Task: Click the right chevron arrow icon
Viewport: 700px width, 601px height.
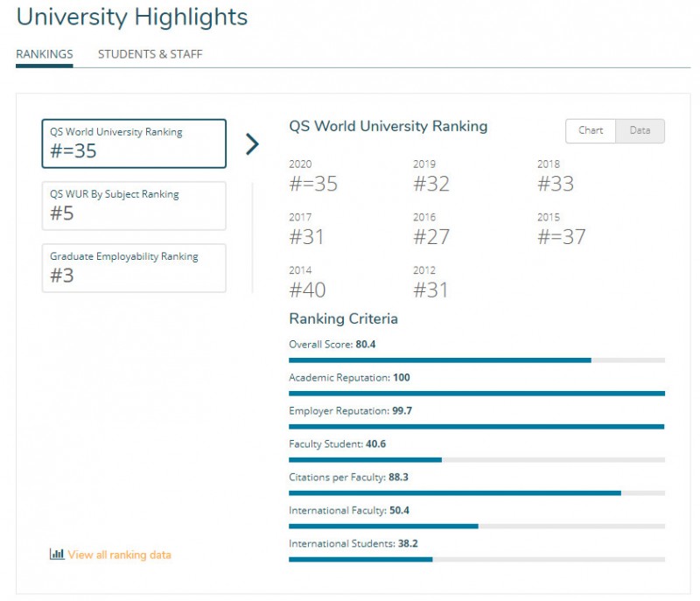Action: point(252,144)
